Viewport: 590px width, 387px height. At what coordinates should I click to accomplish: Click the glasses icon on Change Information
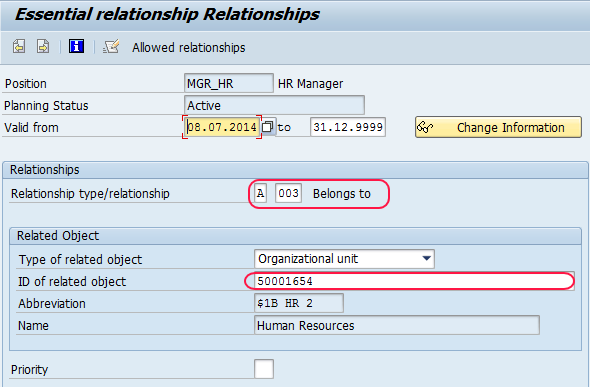click(x=425, y=127)
